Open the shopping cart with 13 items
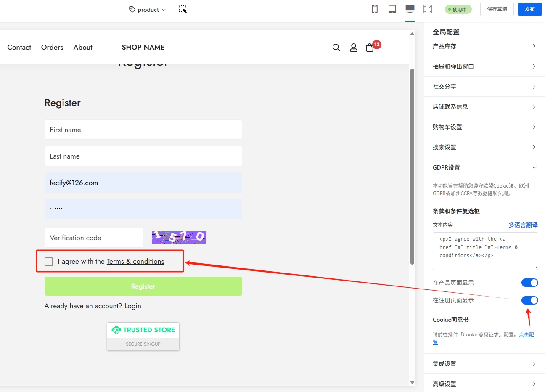 point(370,48)
